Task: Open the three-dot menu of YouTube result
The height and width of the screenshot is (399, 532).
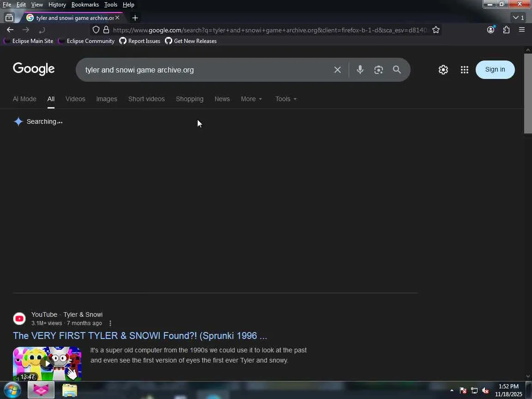Action: point(110,323)
